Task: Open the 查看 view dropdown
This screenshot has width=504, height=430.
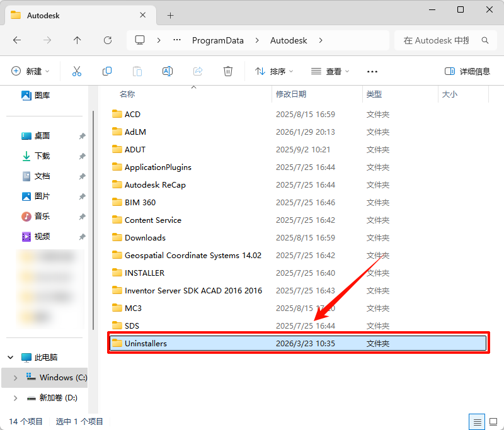Action: click(330, 71)
